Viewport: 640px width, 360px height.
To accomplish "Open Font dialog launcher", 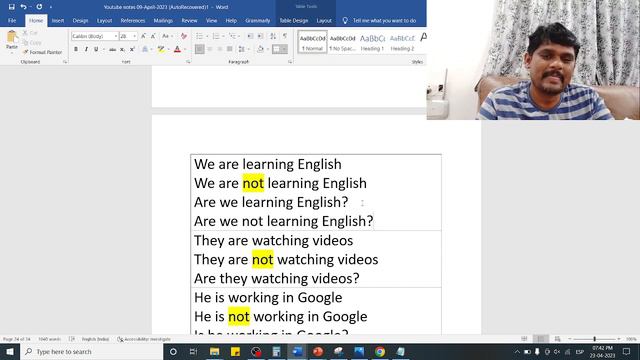I will [x=188, y=62].
